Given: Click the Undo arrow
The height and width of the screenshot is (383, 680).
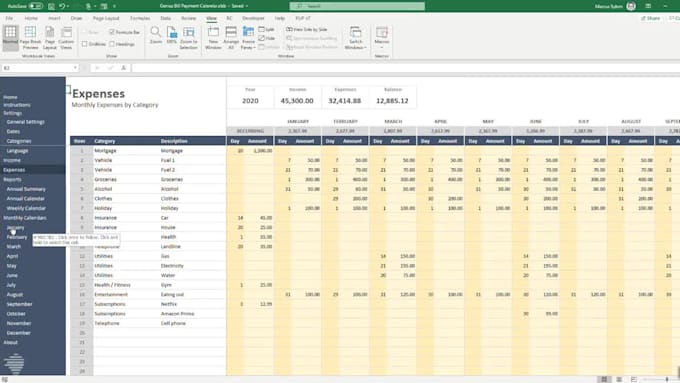Looking at the screenshot, I should click(x=62, y=6).
